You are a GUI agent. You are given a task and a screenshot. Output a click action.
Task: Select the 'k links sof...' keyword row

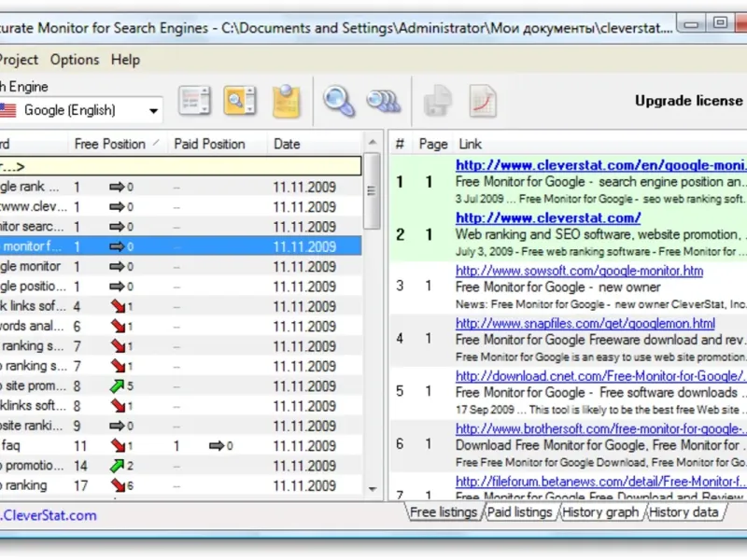(181, 306)
